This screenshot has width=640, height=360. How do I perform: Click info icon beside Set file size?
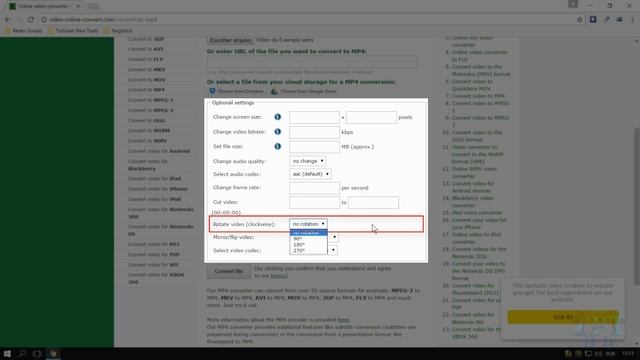(278, 147)
